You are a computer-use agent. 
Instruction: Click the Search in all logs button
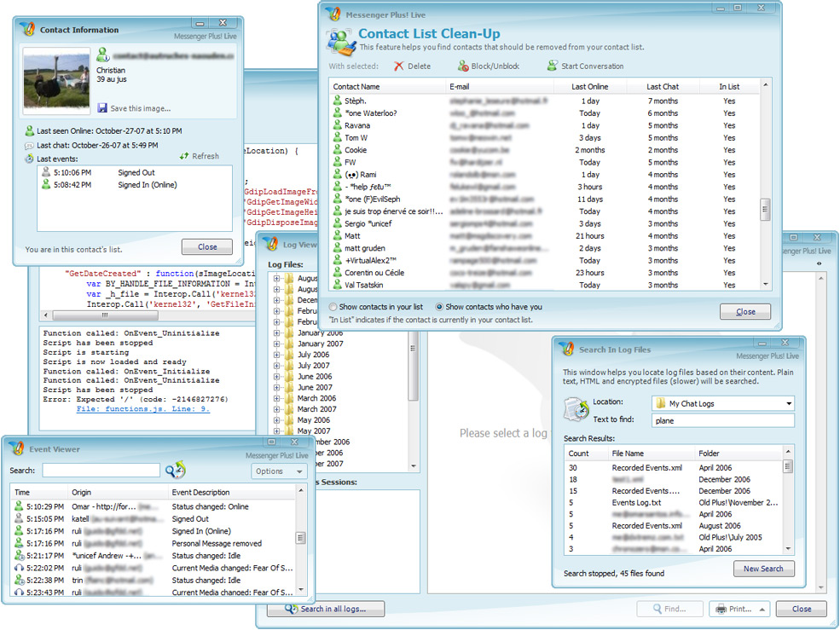325,609
